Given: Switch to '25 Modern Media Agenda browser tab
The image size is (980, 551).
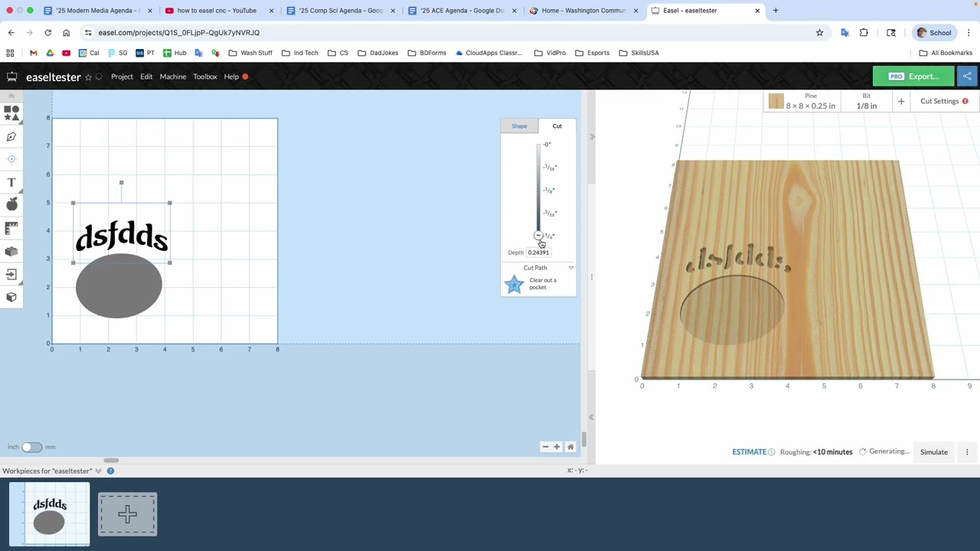Looking at the screenshot, I should [98, 11].
